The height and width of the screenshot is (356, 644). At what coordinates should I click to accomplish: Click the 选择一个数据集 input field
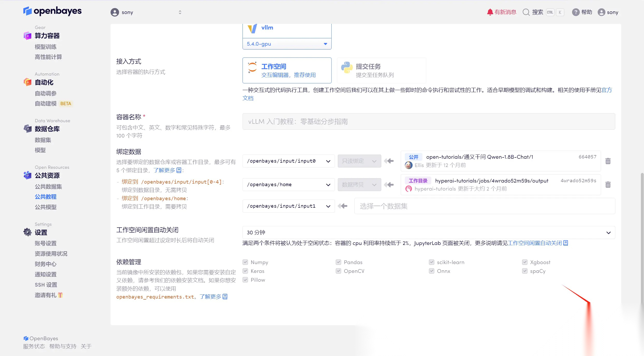[x=484, y=206]
